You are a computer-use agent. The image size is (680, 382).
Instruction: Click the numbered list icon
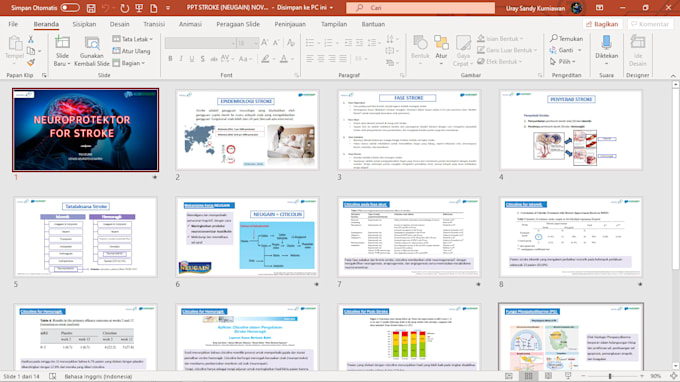(328, 42)
